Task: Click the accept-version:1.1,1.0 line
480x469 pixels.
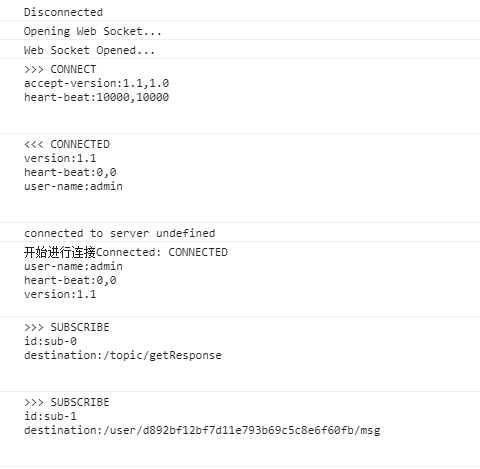Action: [x=96, y=83]
